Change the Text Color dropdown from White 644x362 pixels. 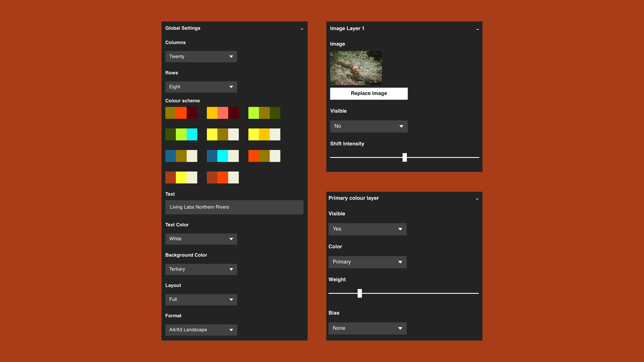pyautogui.click(x=201, y=239)
